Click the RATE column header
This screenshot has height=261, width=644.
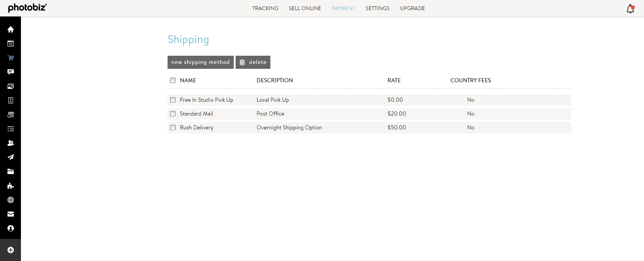(394, 80)
